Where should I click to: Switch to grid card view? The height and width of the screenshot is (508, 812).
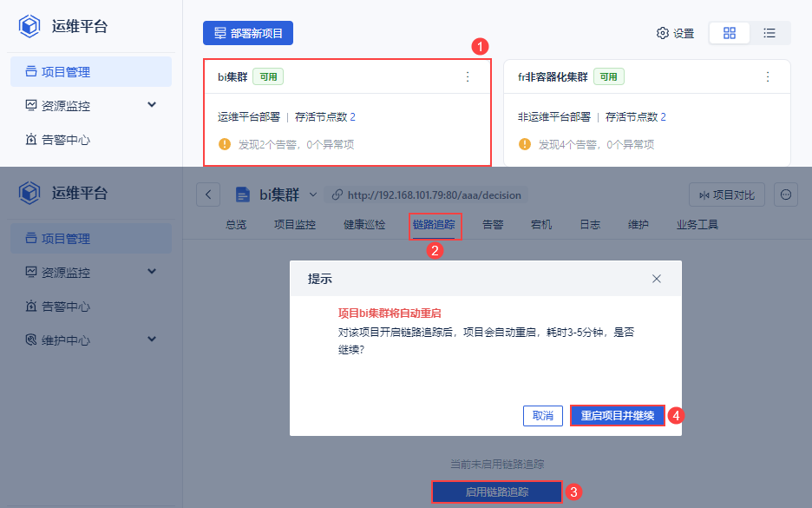729,33
